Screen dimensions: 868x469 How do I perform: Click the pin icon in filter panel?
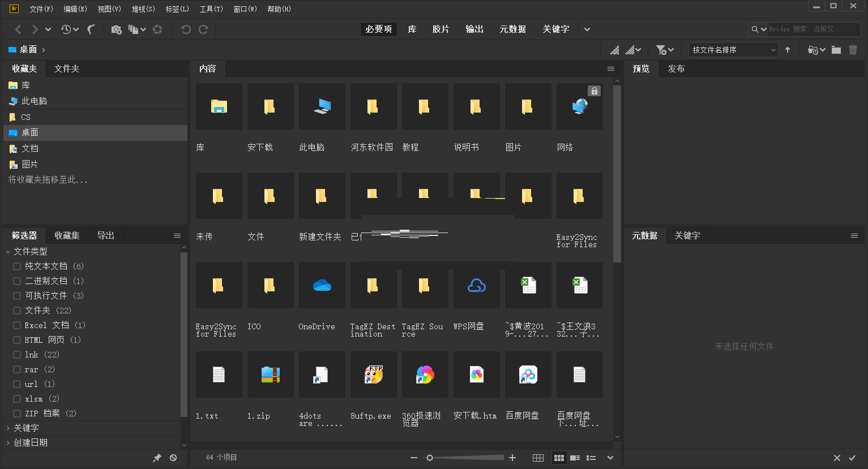pyautogui.click(x=157, y=458)
